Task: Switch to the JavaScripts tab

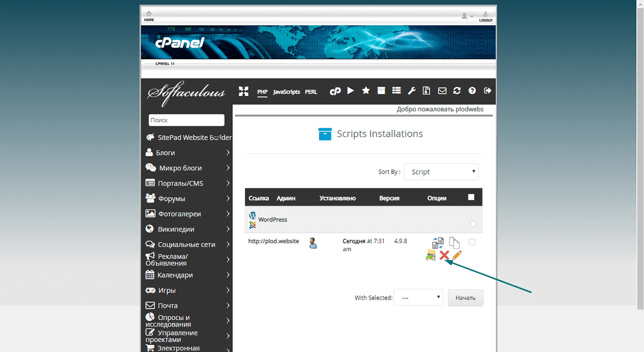Action: tap(287, 91)
